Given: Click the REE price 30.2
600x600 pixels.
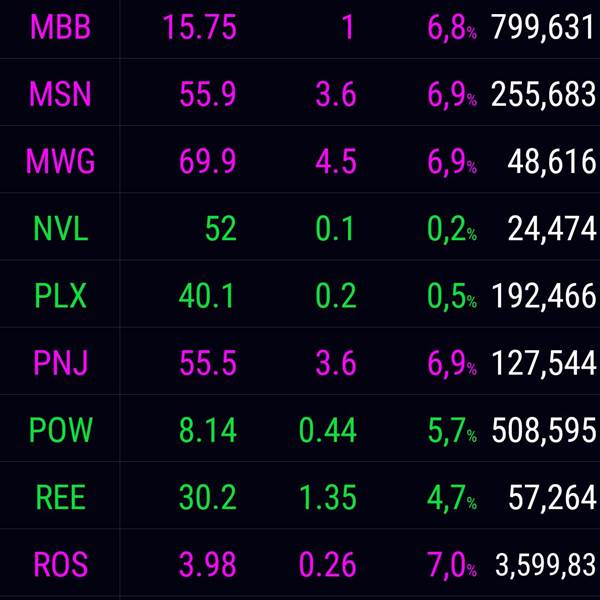Looking at the screenshot, I should [208, 497].
